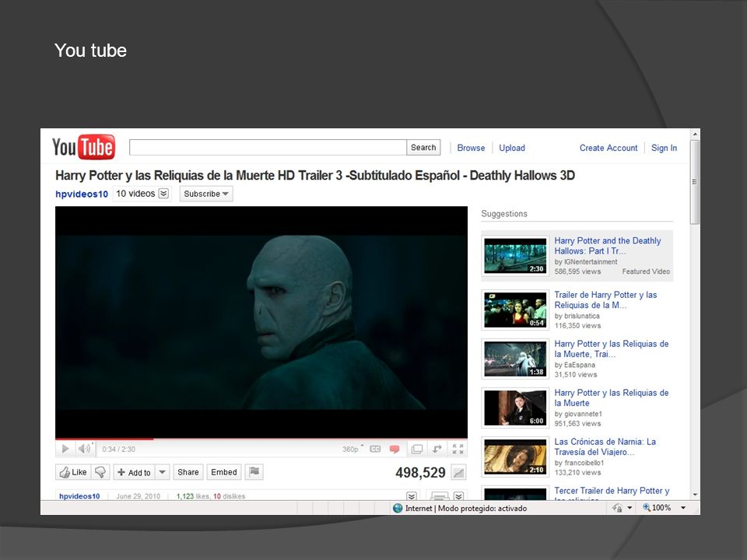Click the Sign In link
Image resolution: width=747 pixels, height=560 pixels.
[x=664, y=148]
